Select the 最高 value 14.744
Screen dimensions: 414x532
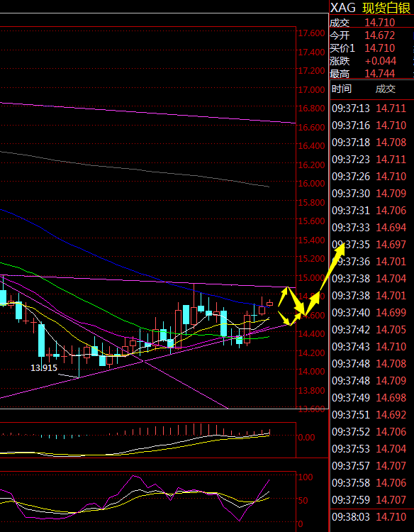(380, 74)
